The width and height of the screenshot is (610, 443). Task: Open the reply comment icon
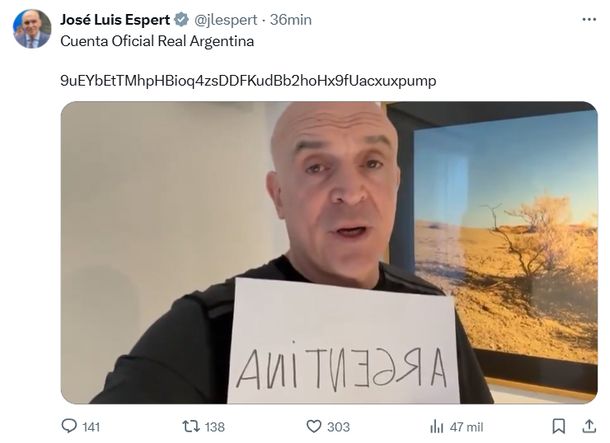69,426
